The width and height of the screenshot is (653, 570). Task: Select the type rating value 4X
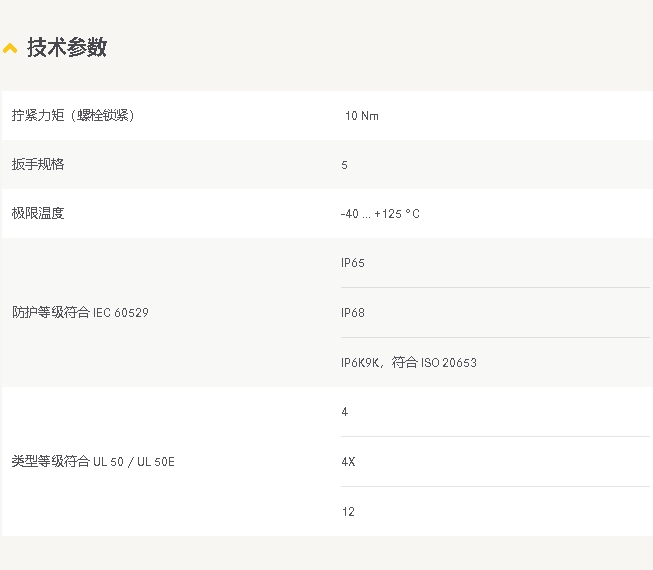[347, 462]
